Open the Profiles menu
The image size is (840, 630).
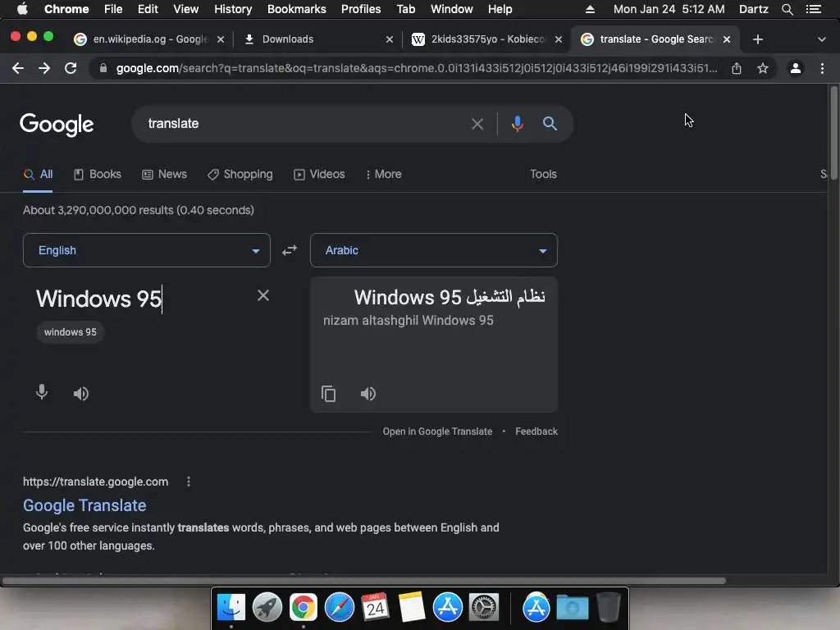[361, 9]
